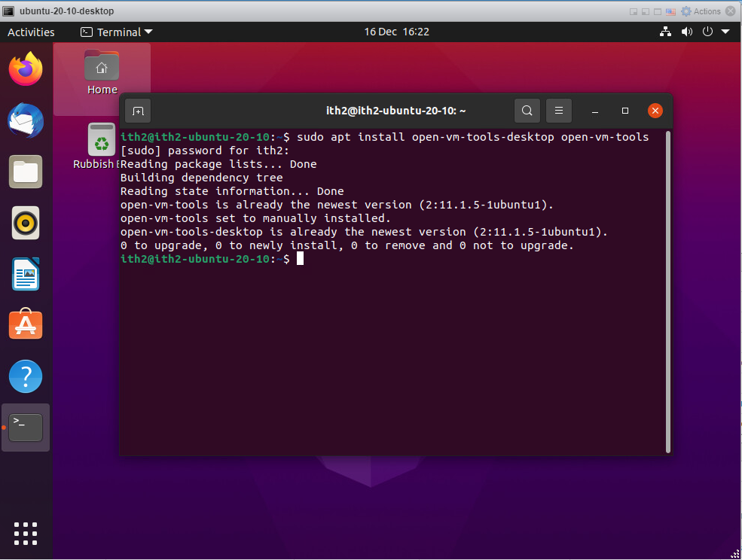This screenshot has width=742, height=560.
Task: Click the terminal scrollbar
Action: pos(668,292)
